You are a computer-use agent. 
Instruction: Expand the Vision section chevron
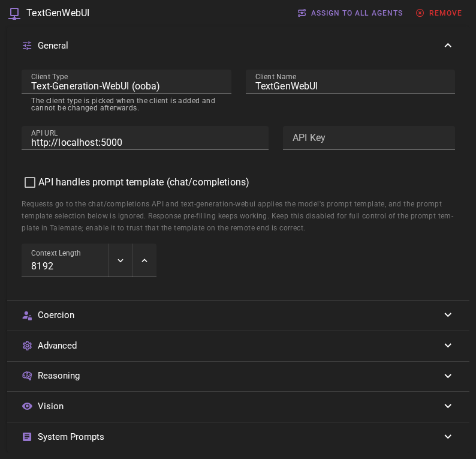(x=448, y=406)
